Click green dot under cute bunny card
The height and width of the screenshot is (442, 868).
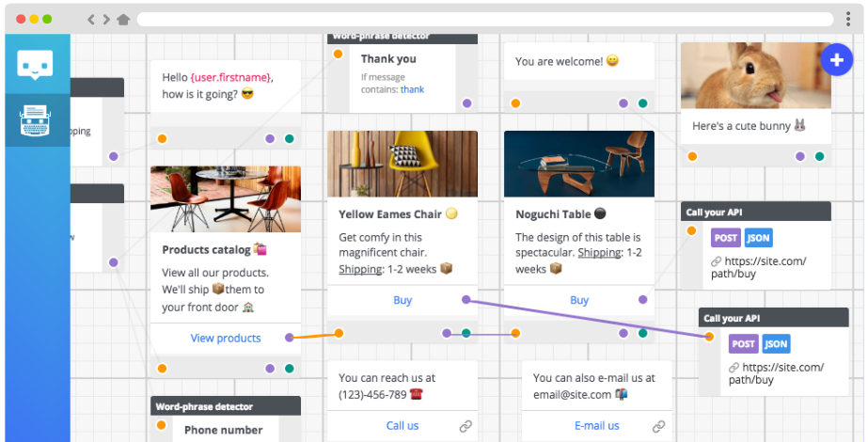819,156
